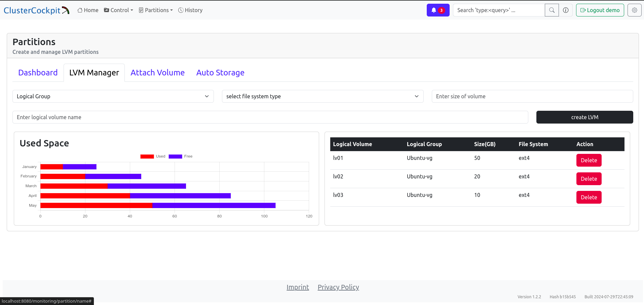
Task: Switch to the Dashboard tab
Action: pyautogui.click(x=38, y=73)
